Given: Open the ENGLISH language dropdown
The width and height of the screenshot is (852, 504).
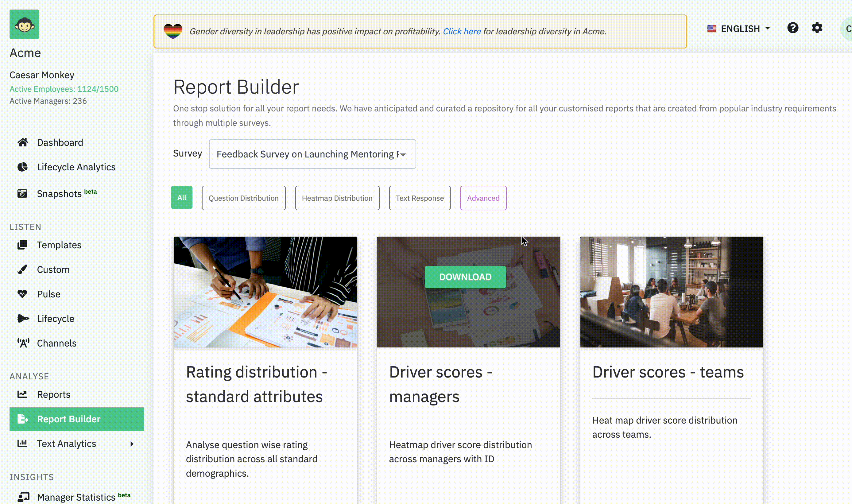Looking at the screenshot, I should pyautogui.click(x=739, y=29).
